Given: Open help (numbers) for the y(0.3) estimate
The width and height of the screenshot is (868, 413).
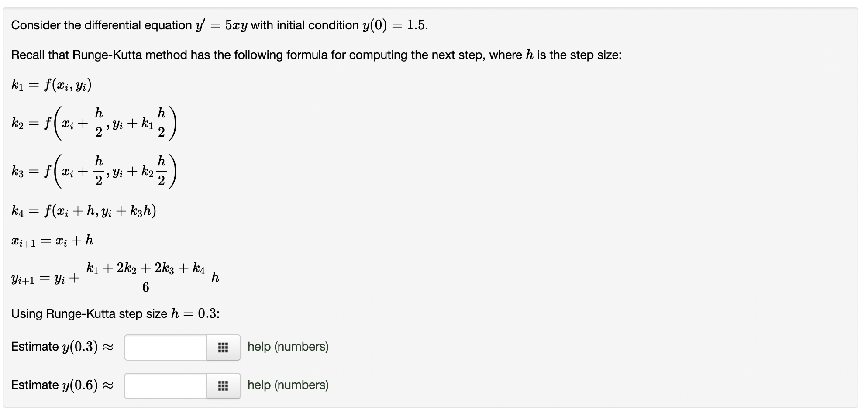Looking at the screenshot, I should [288, 347].
